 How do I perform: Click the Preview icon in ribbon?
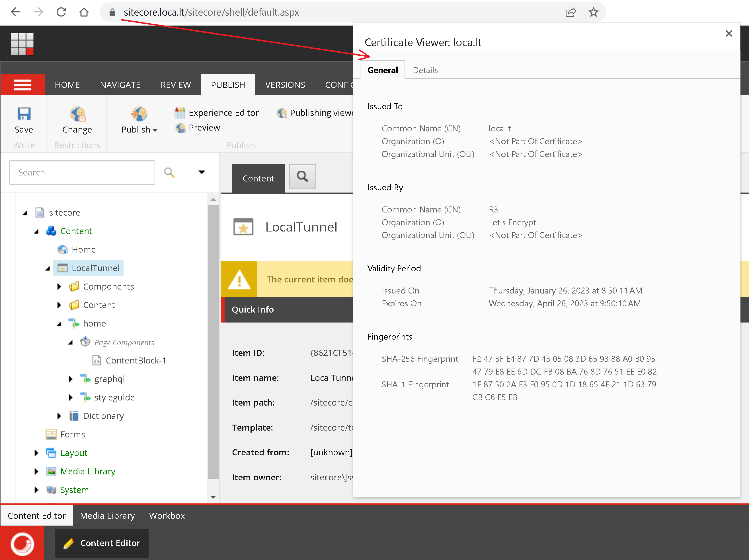coord(180,128)
